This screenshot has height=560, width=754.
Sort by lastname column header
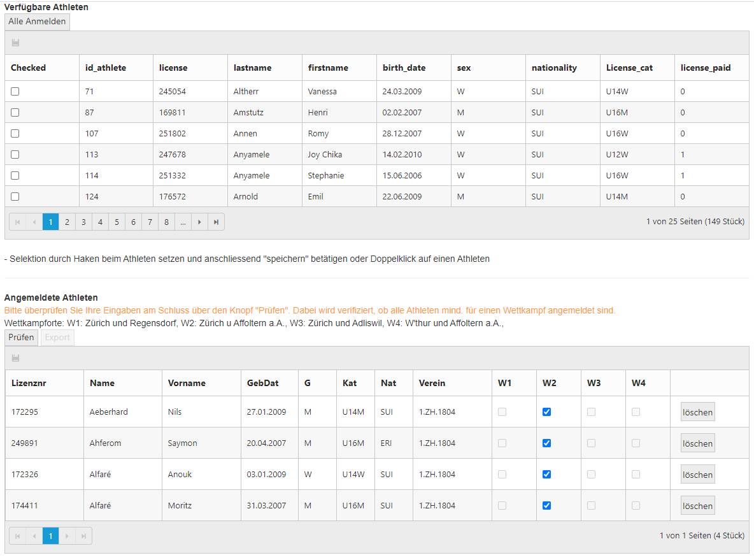pos(253,68)
